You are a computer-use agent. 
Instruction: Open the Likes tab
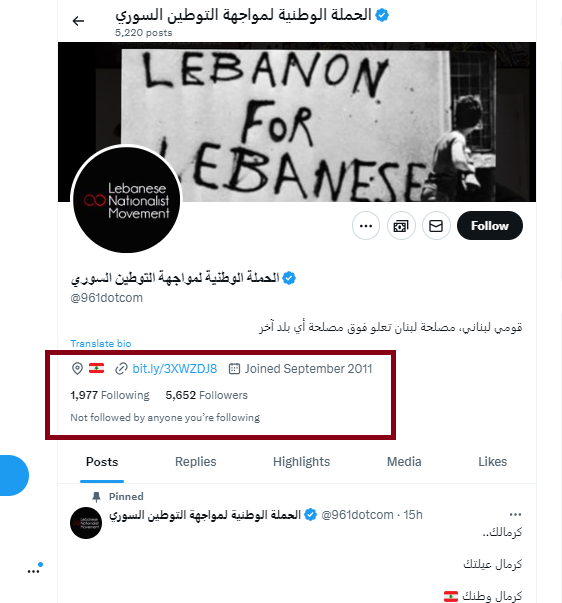click(x=492, y=461)
